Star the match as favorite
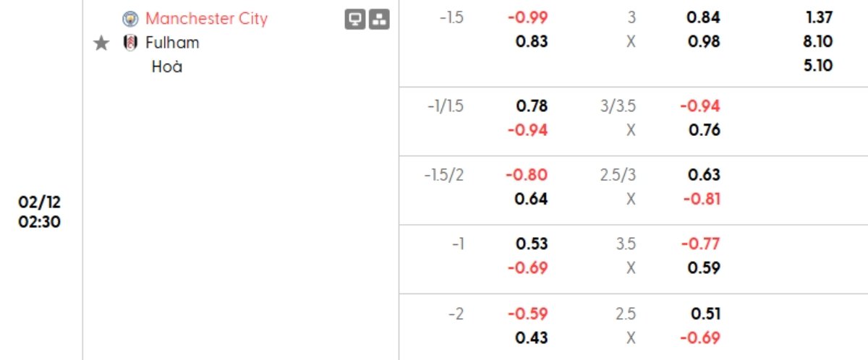 (x=102, y=43)
